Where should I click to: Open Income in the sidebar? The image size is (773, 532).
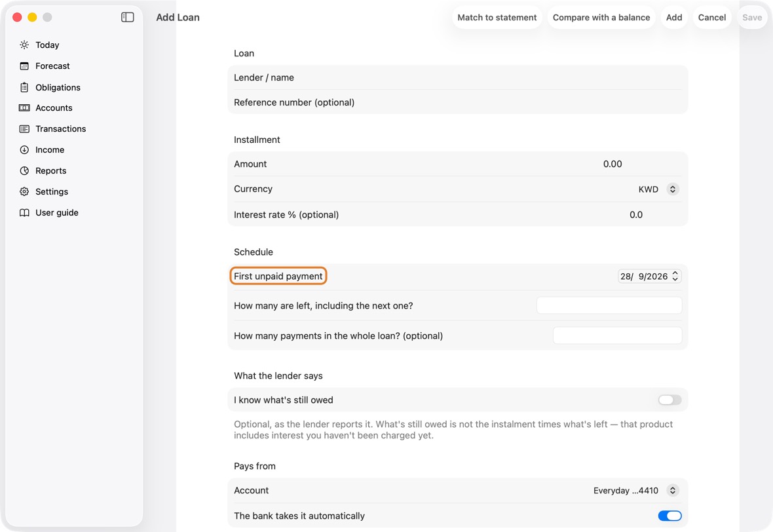tap(50, 150)
